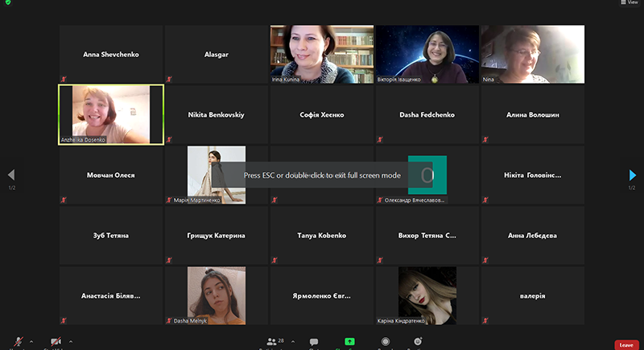Click the microphone mute icon in toolbar
This screenshot has height=350, width=644.
pos(18,342)
